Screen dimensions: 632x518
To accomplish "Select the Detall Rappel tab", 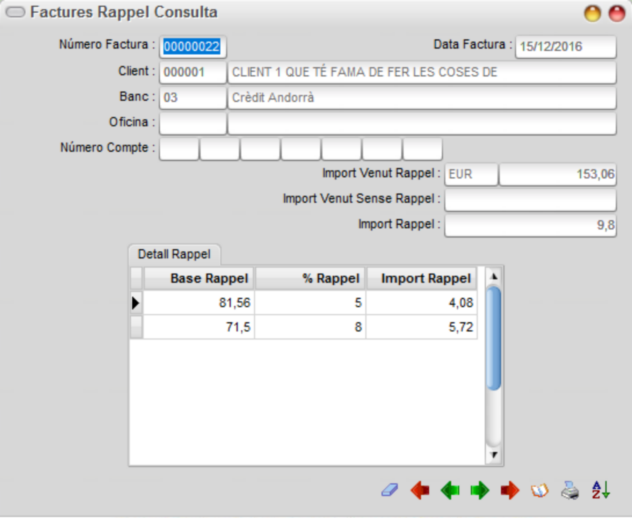I will click(x=174, y=254).
